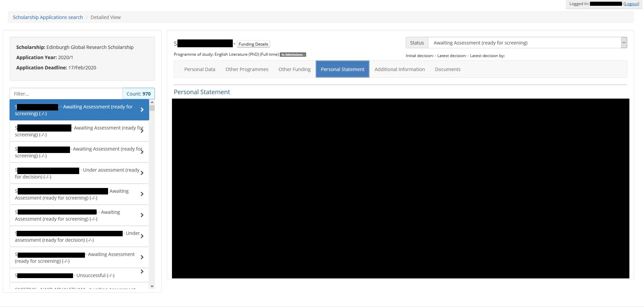Click the chevron arrow on the Unsuccessful applicant row

point(142,272)
